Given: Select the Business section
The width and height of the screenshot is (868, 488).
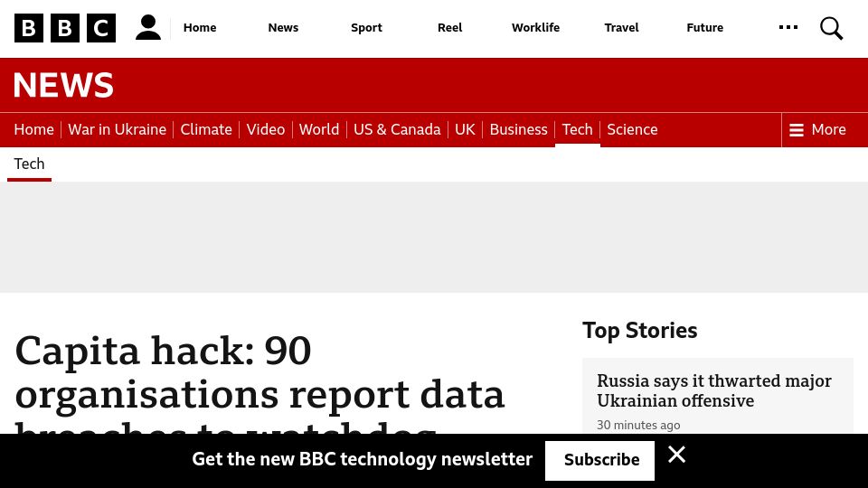Looking at the screenshot, I should pos(518,129).
